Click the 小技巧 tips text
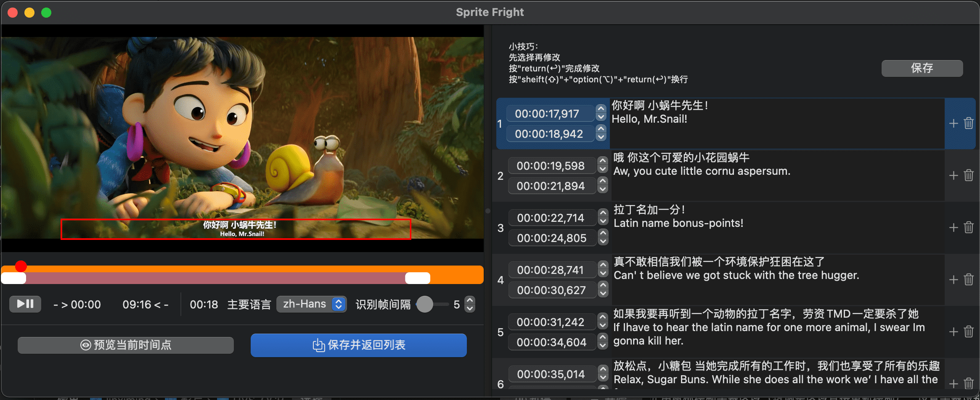Screen dimensions: 980x400 [x=598, y=63]
